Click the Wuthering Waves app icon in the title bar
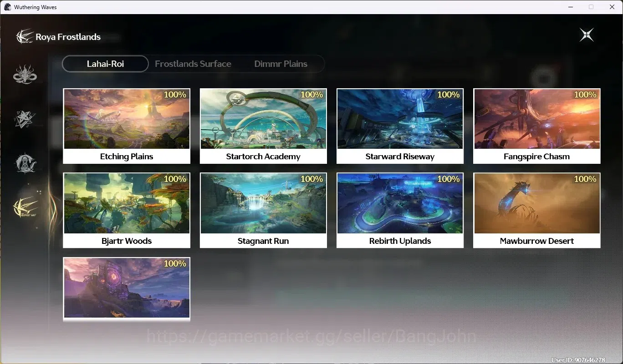The height and width of the screenshot is (364, 623). [x=7, y=7]
